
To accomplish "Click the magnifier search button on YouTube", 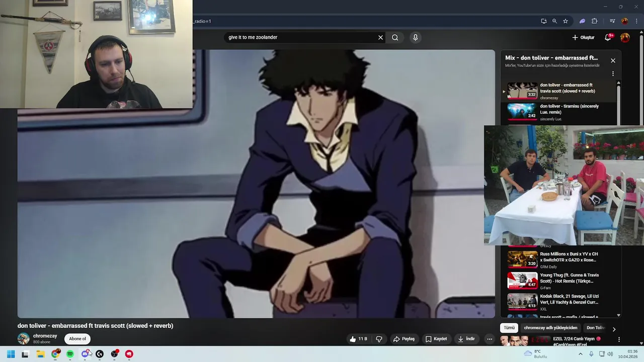I will pyautogui.click(x=395, y=37).
